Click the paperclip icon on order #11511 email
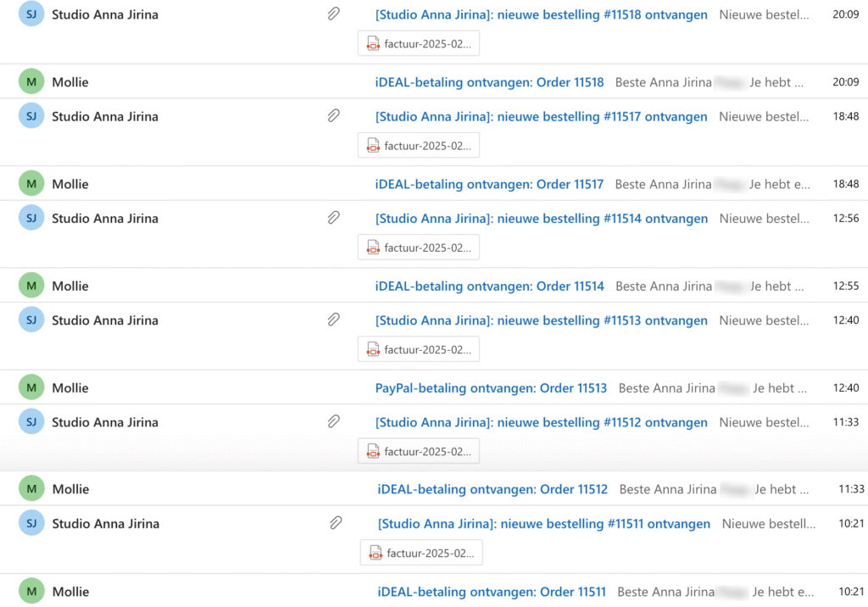868x607 pixels. pyautogui.click(x=337, y=523)
